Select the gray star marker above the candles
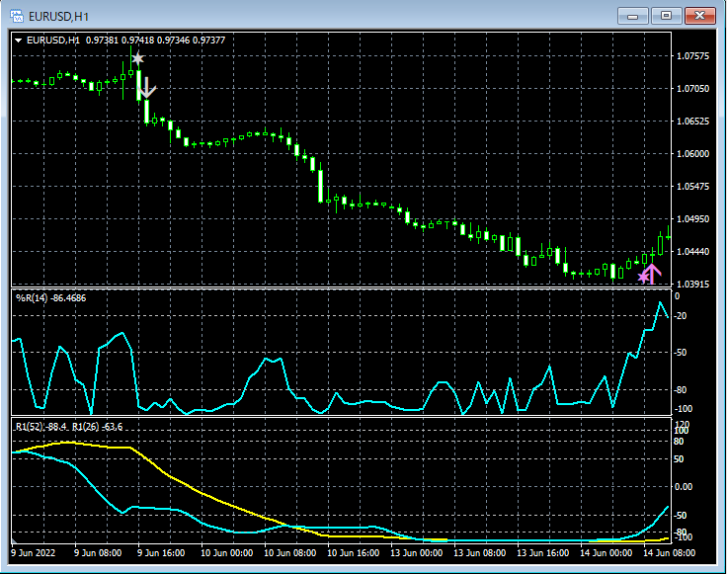 point(137,59)
